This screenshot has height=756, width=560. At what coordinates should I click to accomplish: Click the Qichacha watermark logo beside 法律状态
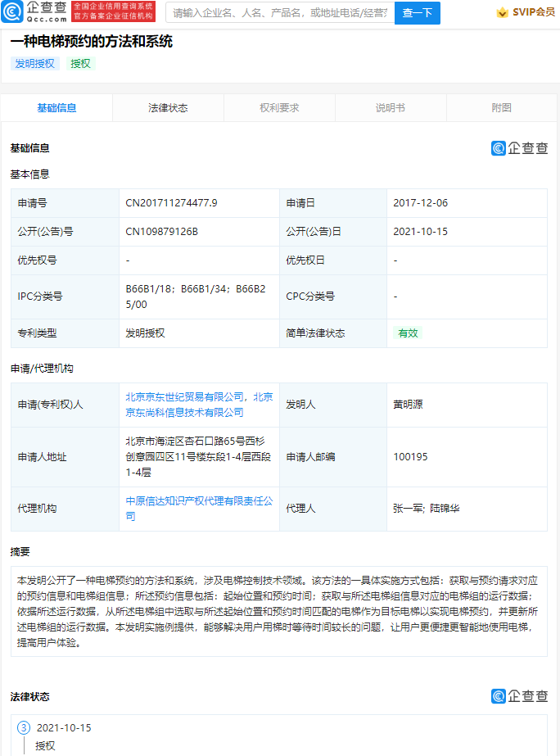520,696
